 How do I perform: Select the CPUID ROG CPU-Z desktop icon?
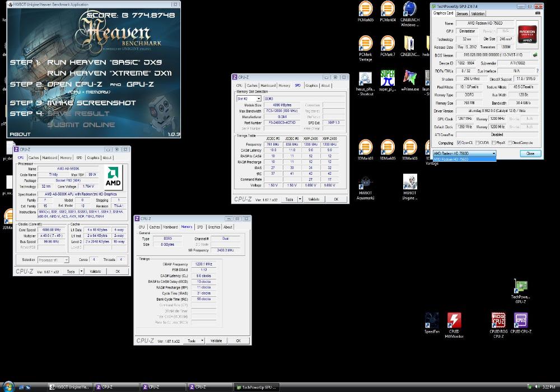(498, 325)
